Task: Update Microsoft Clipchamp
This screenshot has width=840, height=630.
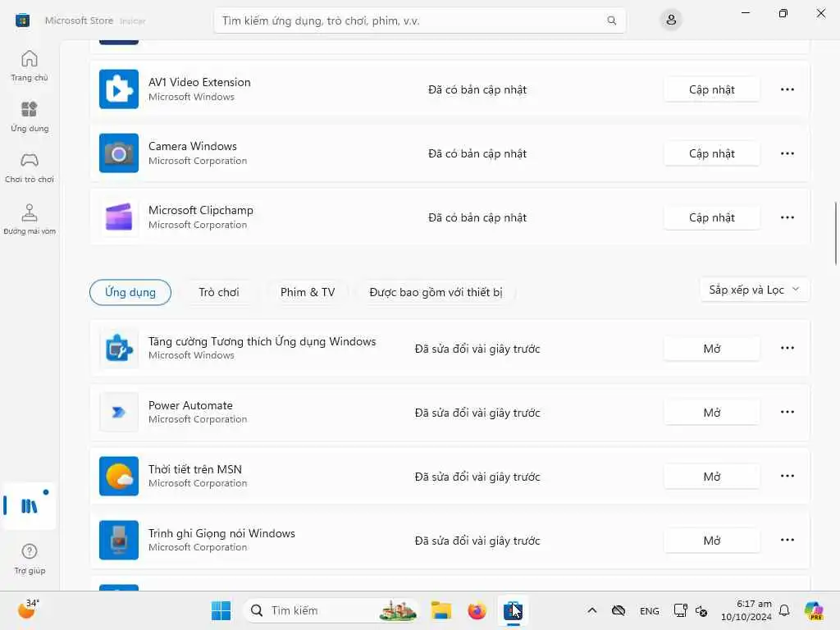Action: [711, 217]
